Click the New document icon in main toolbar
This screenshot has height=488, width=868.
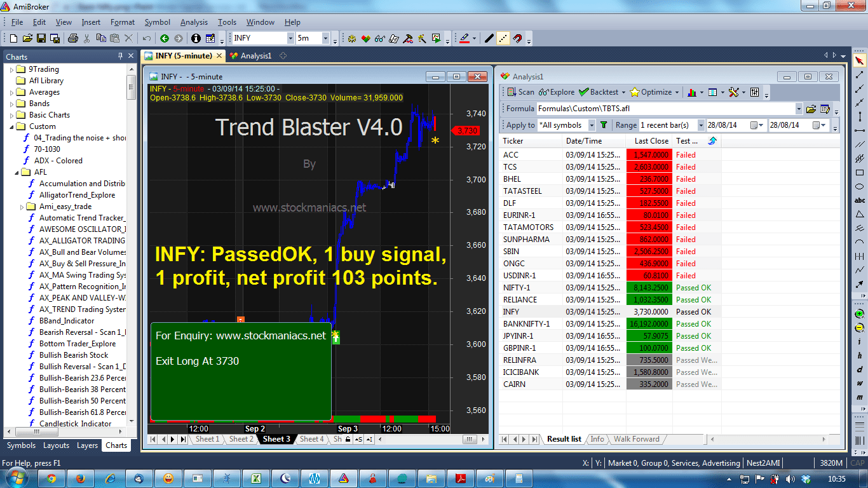12,38
